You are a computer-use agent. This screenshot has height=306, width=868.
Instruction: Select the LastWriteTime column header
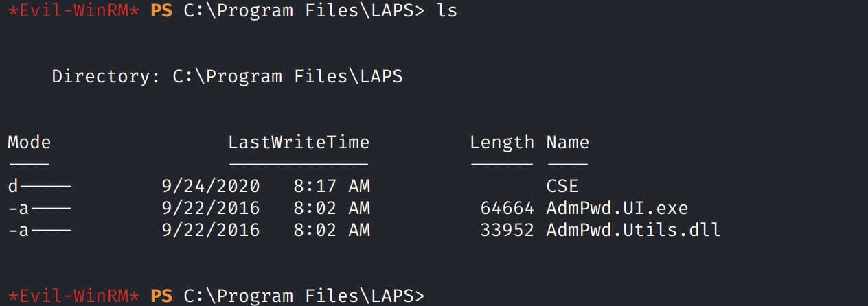click(x=299, y=143)
